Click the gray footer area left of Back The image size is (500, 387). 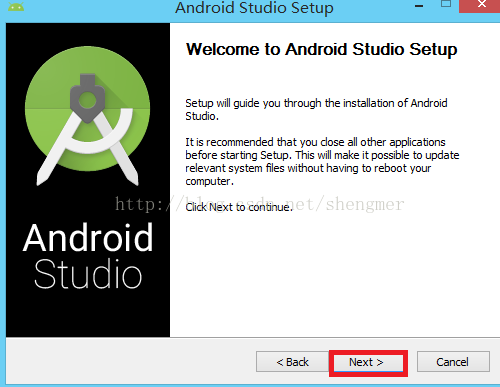click(130, 362)
